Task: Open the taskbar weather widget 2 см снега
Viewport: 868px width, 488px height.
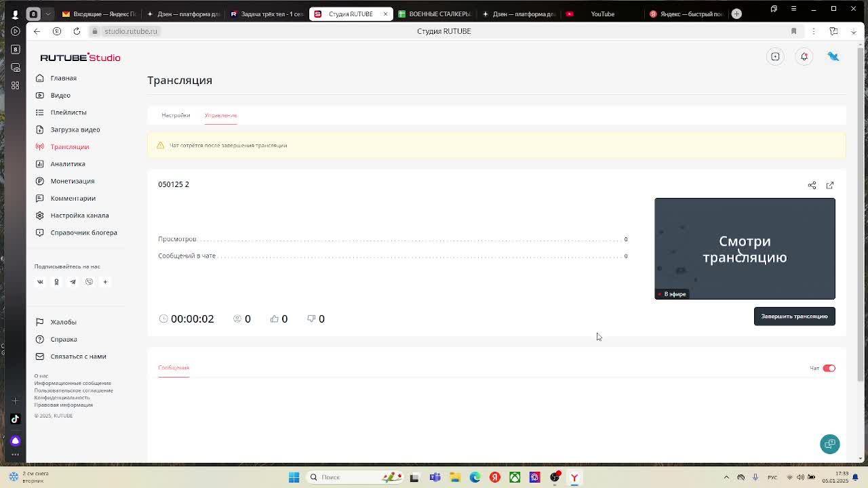Action: click(x=28, y=477)
